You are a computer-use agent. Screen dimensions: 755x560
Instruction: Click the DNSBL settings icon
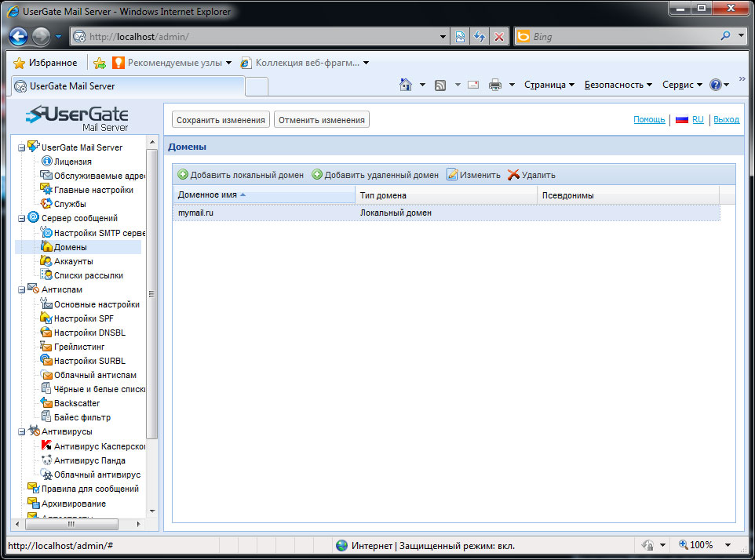[x=46, y=332]
